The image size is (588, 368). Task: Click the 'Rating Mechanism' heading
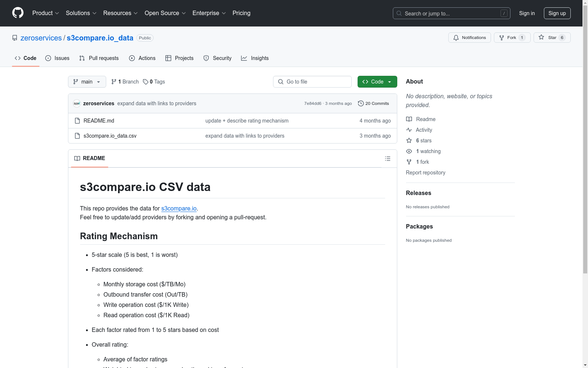point(119,236)
